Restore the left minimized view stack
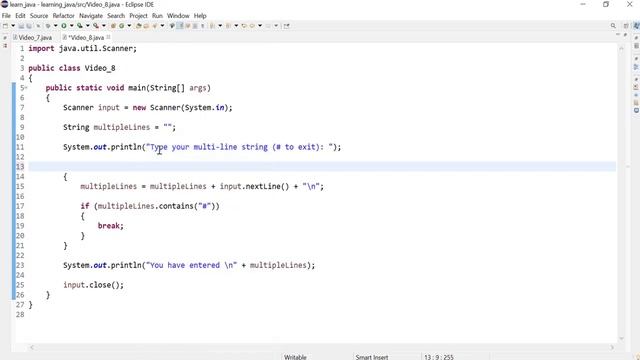The height and width of the screenshot is (360, 640). 5,37
